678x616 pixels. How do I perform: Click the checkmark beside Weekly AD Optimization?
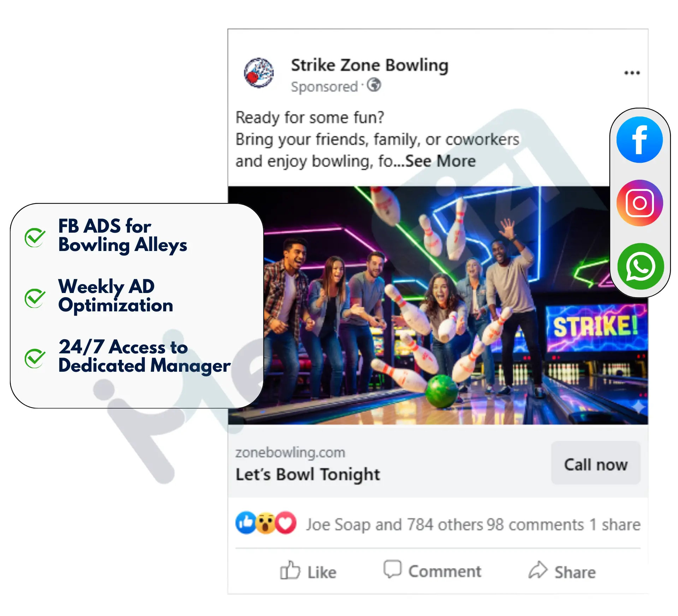point(35,298)
